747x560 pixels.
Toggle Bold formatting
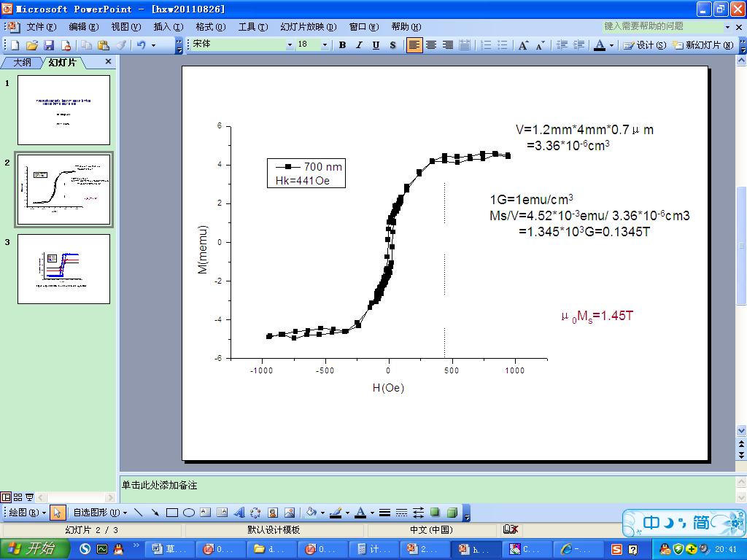pos(342,45)
